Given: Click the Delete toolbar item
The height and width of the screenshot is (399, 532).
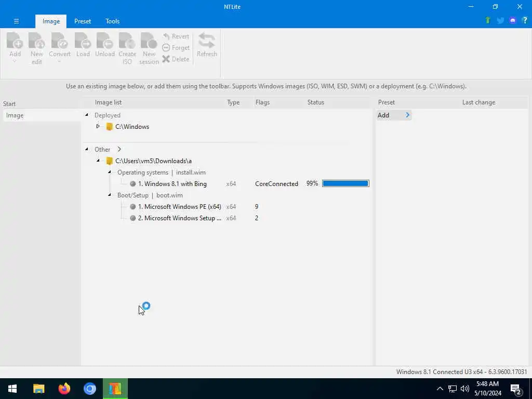Looking at the screenshot, I should (x=176, y=59).
